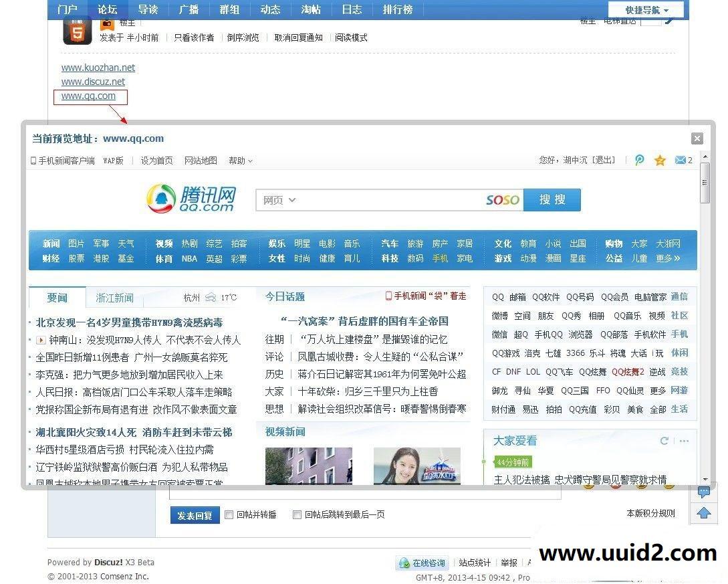Check the 回帖并转播 checkbox
The width and height of the screenshot is (728, 584).
(229, 514)
